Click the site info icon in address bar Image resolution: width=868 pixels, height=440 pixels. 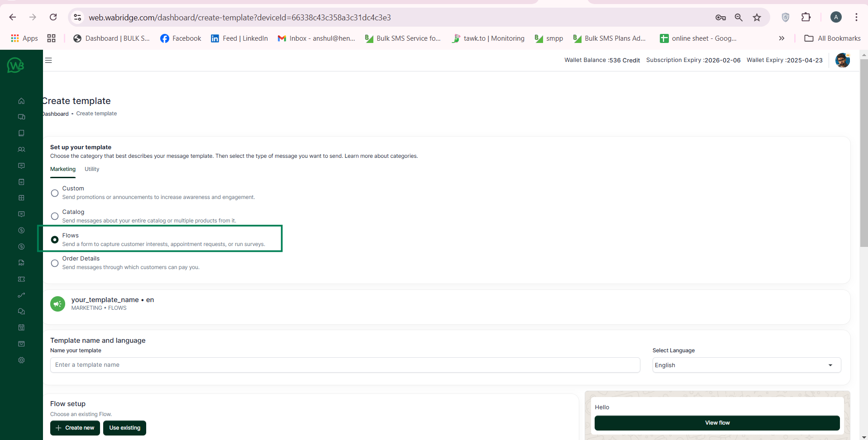[x=77, y=17]
